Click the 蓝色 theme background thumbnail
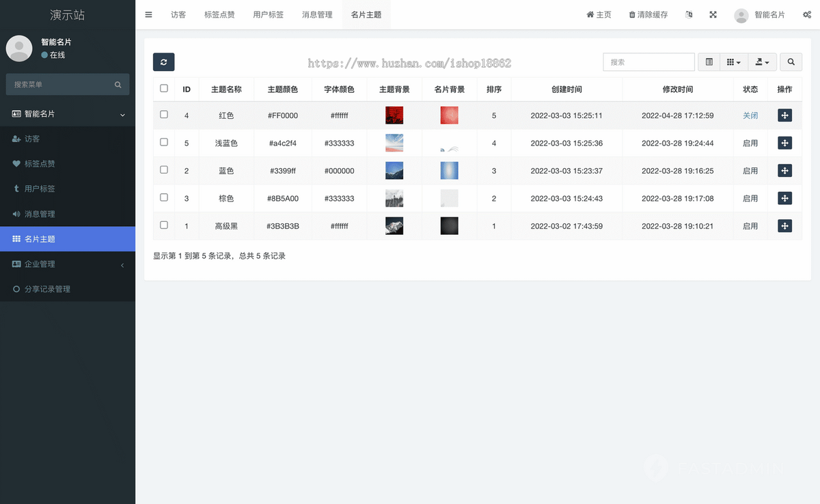The width and height of the screenshot is (820, 504). point(394,170)
